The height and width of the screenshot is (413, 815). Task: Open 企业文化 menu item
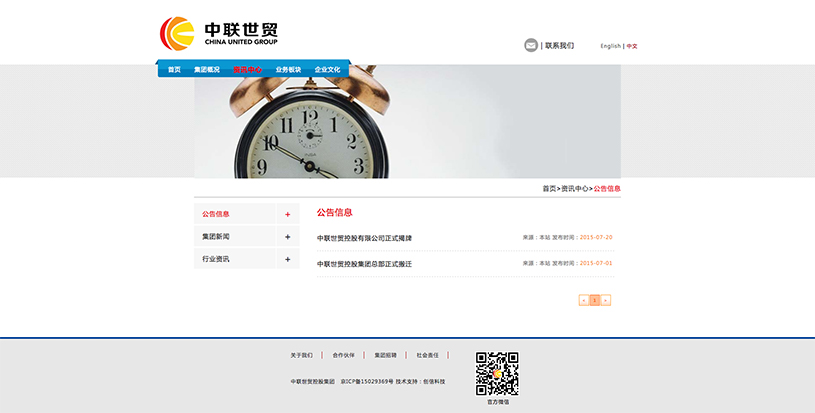tap(327, 70)
